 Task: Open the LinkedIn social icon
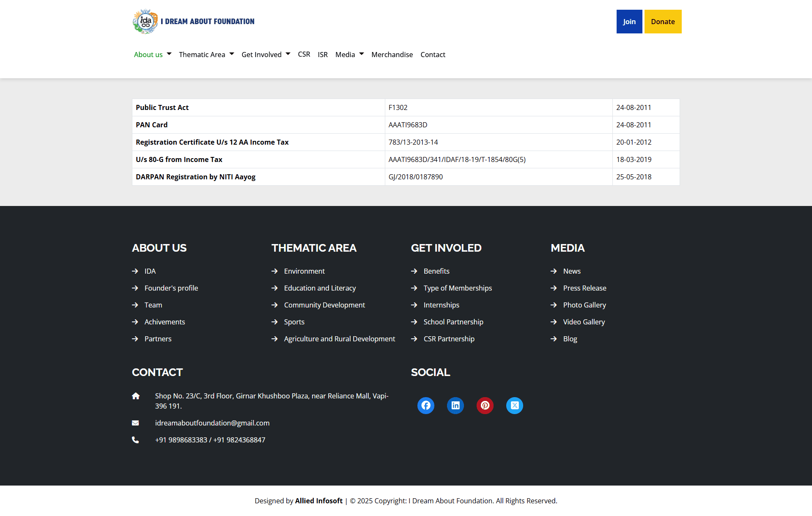455,406
